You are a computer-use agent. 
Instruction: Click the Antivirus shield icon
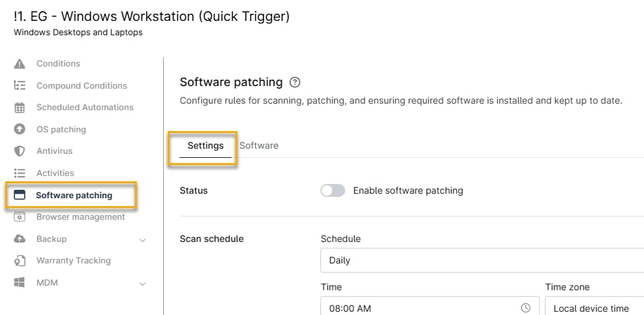pos(20,151)
